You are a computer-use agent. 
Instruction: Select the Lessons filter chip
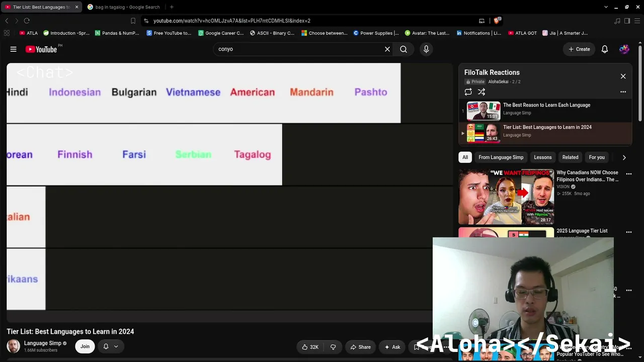coord(542,157)
